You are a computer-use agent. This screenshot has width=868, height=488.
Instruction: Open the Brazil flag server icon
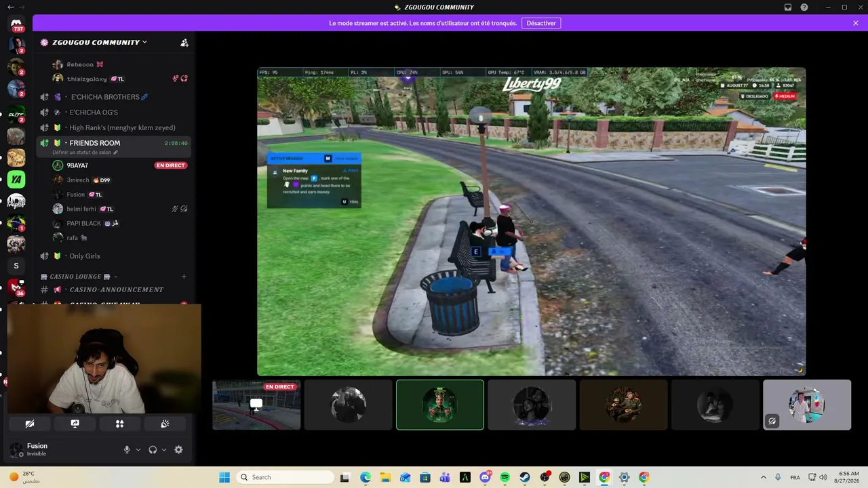16,222
